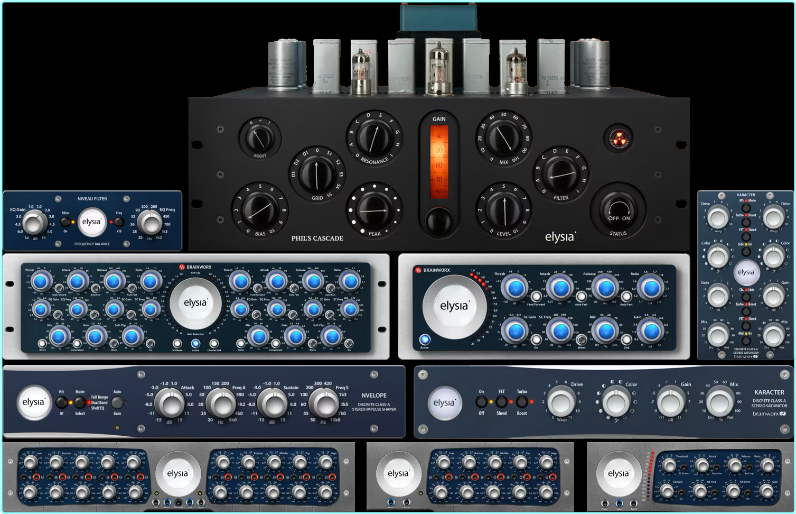Click the Resonance knob on Phil's Cascade
This screenshot has width=796, height=514.
(374, 137)
